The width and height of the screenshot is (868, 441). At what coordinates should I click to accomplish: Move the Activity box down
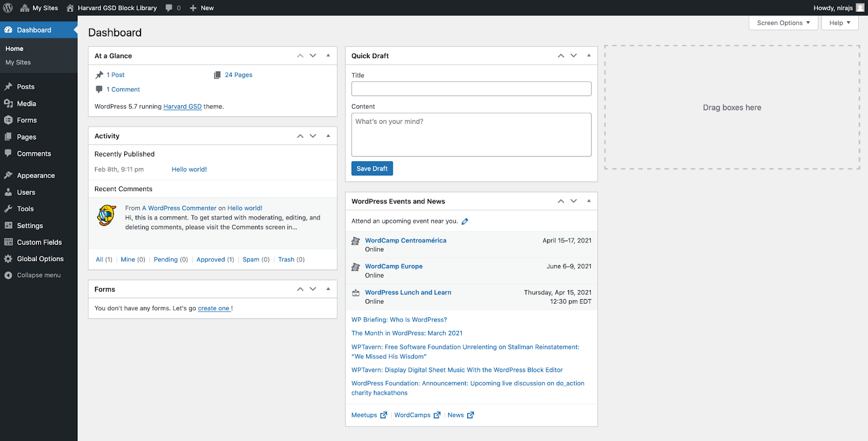[x=313, y=136]
